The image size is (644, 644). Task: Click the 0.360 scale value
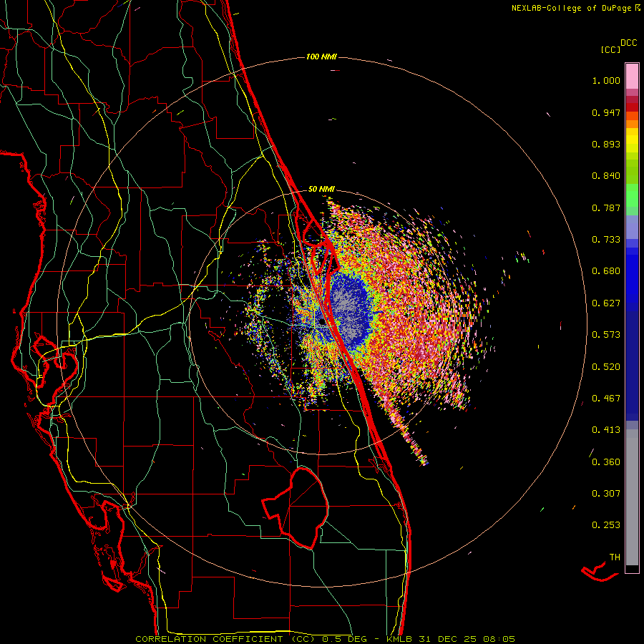(x=606, y=462)
